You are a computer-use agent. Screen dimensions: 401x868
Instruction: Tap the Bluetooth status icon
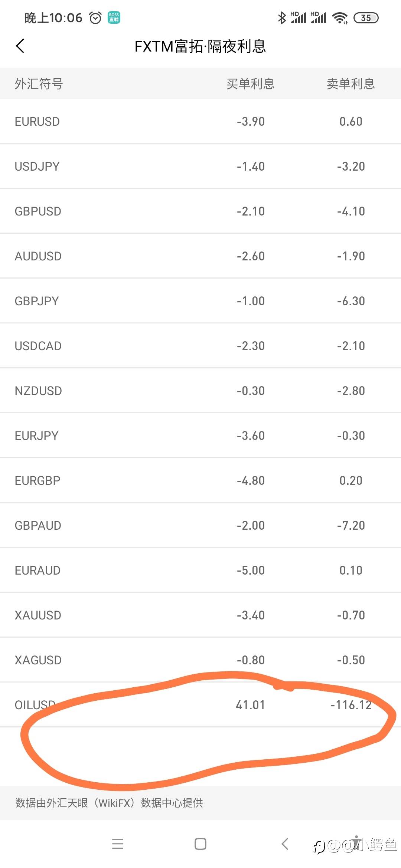click(x=282, y=18)
